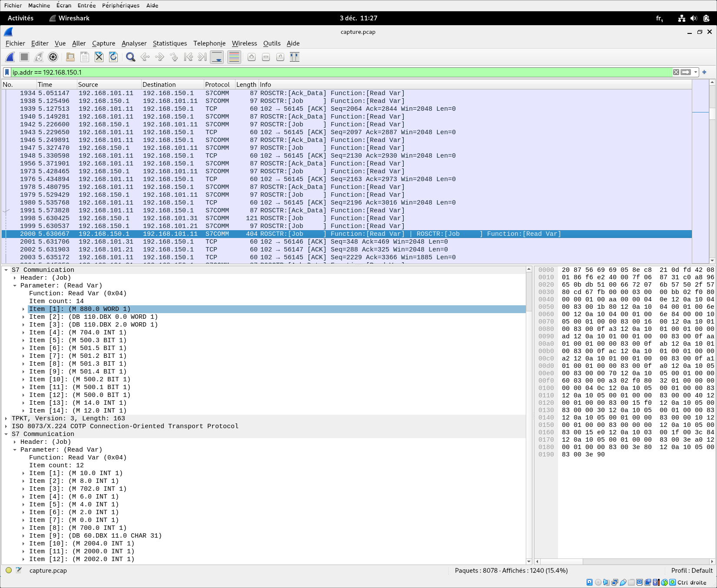Click the expert information status circle
This screenshot has height=588, width=717.
click(x=9, y=570)
